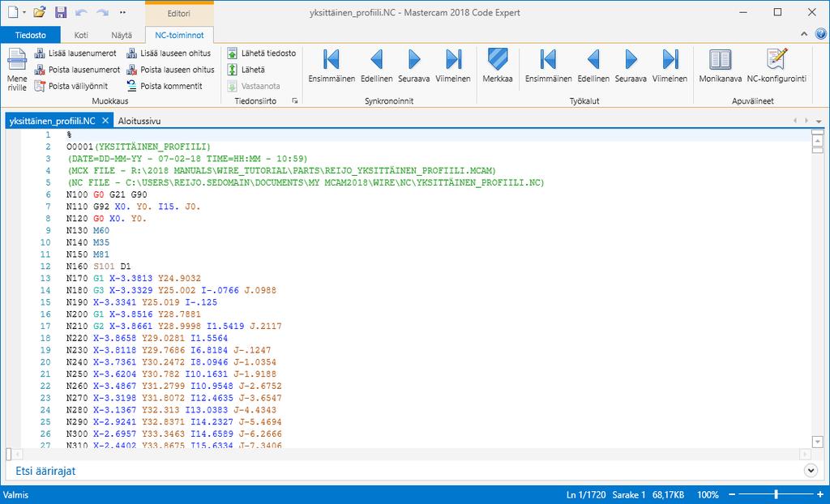Close the yksittäinen_profiili.NC document tab

pyautogui.click(x=105, y=121)
